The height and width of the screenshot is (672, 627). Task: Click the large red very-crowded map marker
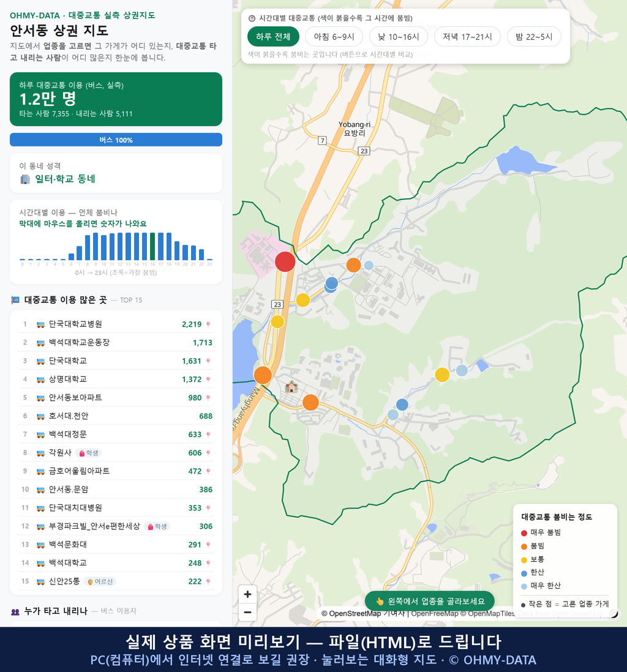point(285,261)
